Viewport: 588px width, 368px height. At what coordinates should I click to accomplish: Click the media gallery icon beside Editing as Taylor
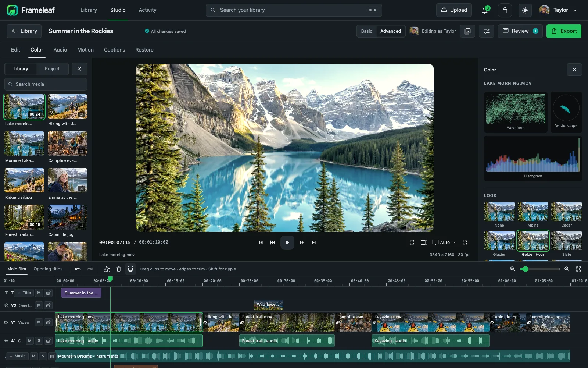pos(467,31)
